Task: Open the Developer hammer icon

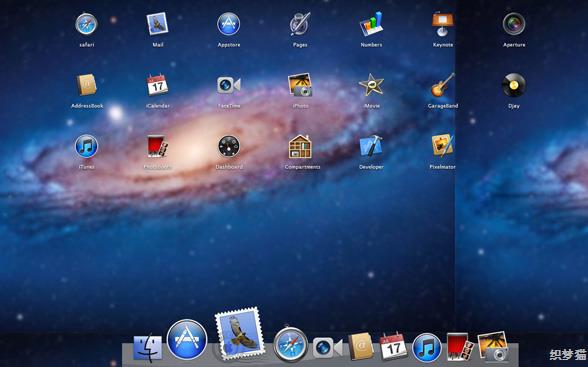Action: (x=371, y=146)
